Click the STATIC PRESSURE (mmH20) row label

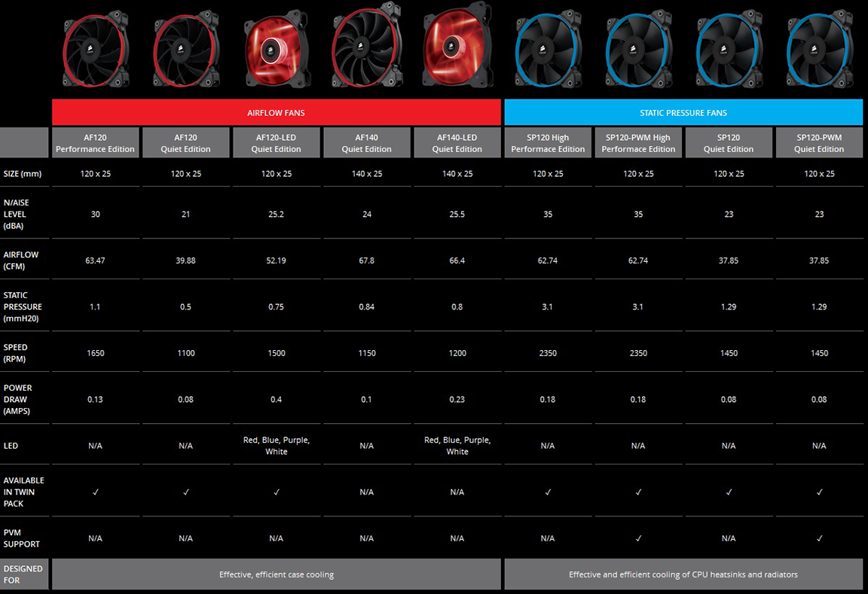tap(23, 306)
